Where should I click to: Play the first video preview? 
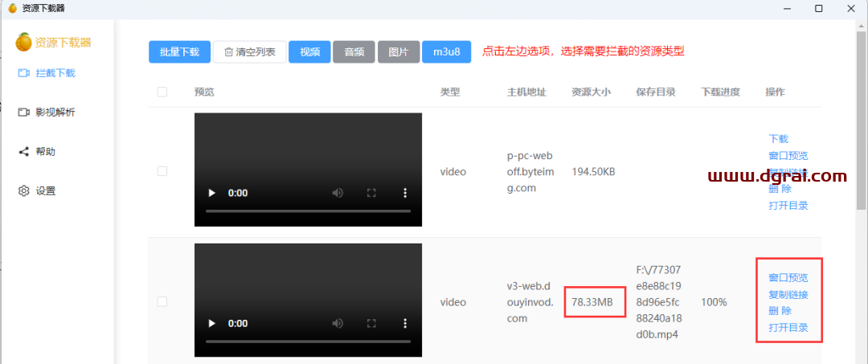[x=212, y=193]
